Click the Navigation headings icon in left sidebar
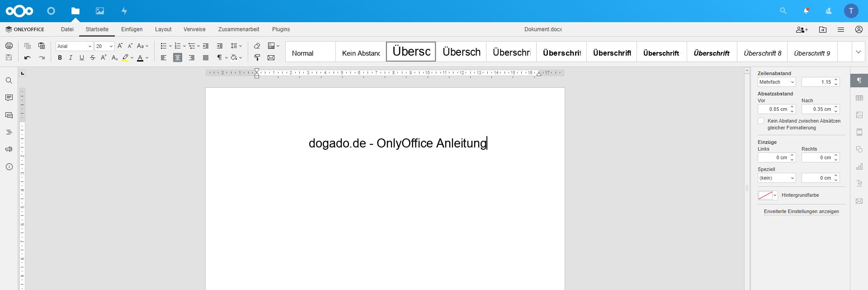Image resolution: width=868 pixels, height=290 pixels. pos(9,132)
